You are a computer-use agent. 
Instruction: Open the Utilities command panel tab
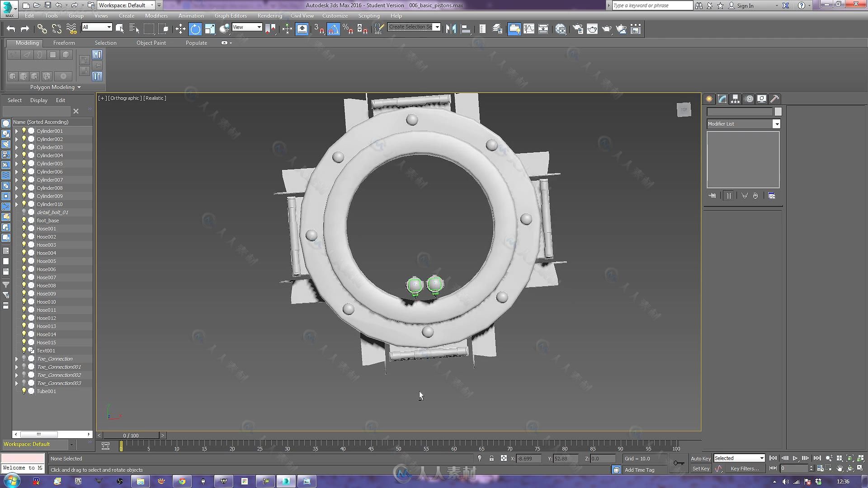coord(775,99)
